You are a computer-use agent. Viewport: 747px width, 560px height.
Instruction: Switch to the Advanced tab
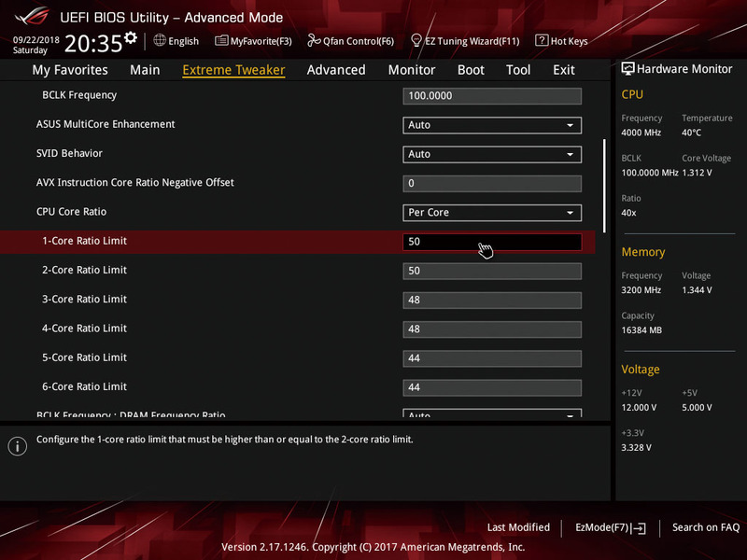335,69
